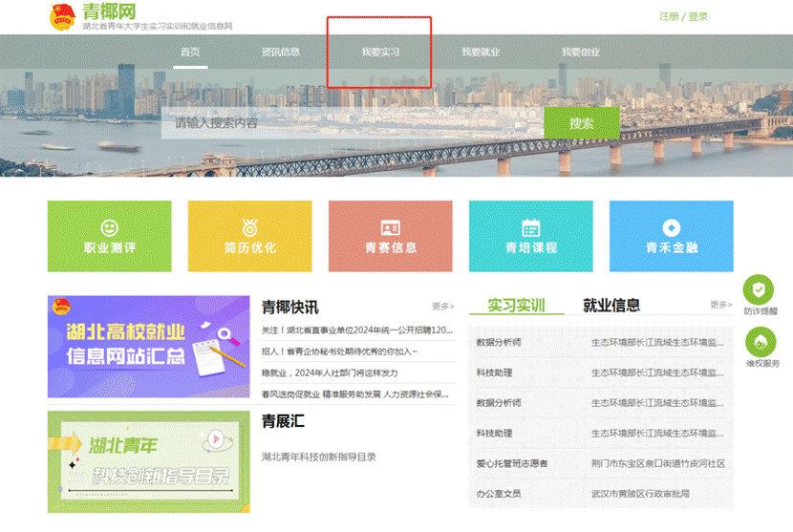Open 爱心托管班志愿者 listing

pos(512,463)
